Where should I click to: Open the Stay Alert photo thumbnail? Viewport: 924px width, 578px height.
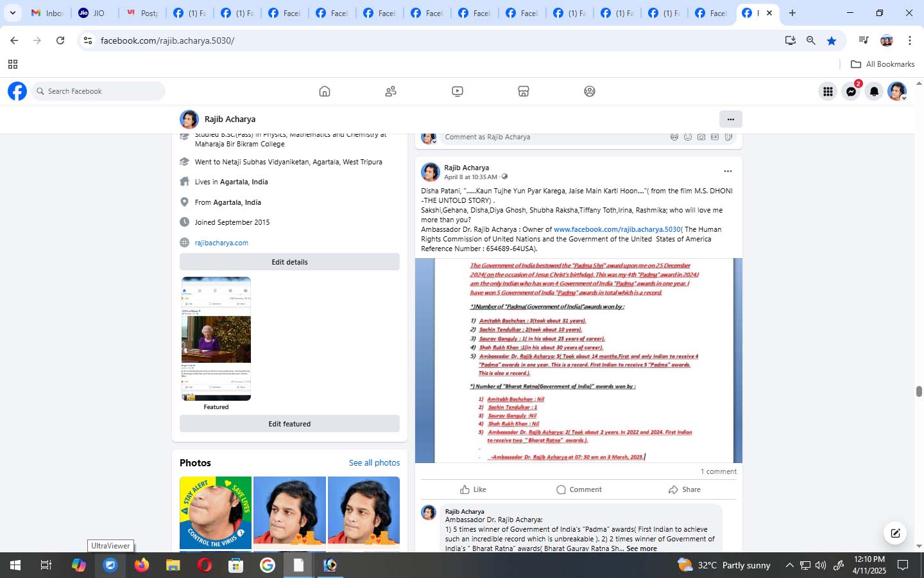(216, 512)
